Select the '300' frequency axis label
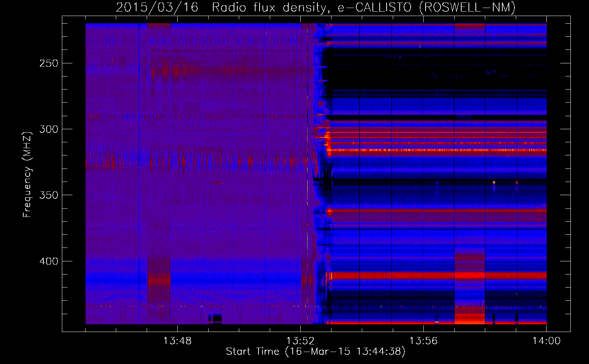Viewport: 589px width, 364px height. coord(49,129)
